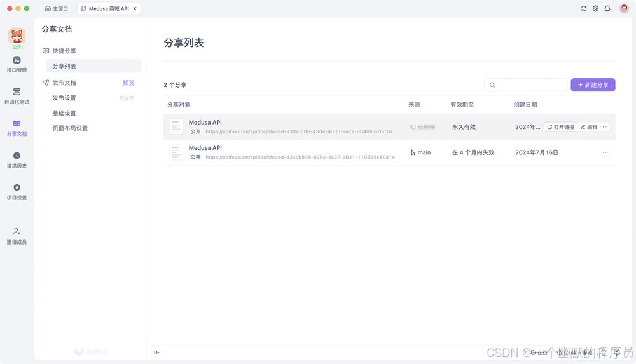Open 基础设置 in the sidebar menu
The image size is (636, 364).
coord(64,113)
